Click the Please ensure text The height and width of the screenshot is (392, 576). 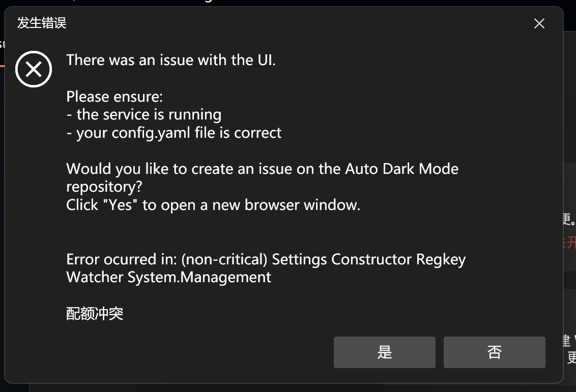click(114, 96)
